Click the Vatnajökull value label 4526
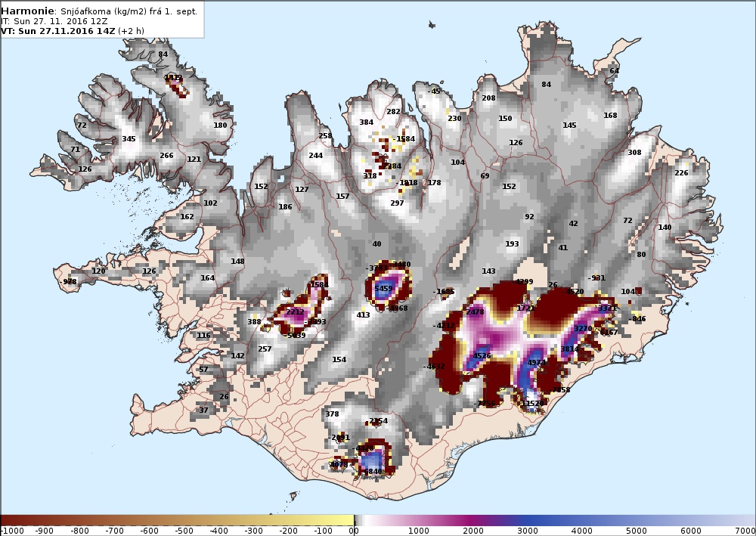Viewport: 756px width, 536px height. pyautogui.click(x=482, y=356)
